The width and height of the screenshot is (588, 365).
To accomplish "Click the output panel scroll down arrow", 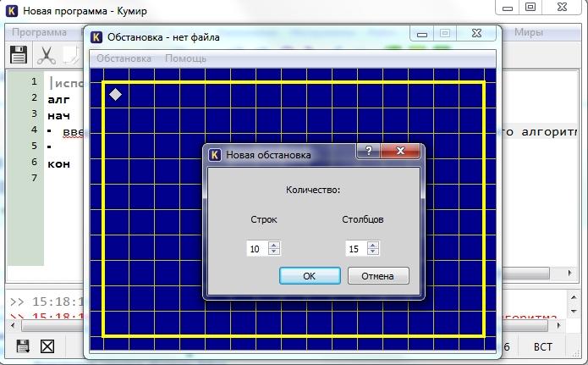I will (x=574, y=312).
